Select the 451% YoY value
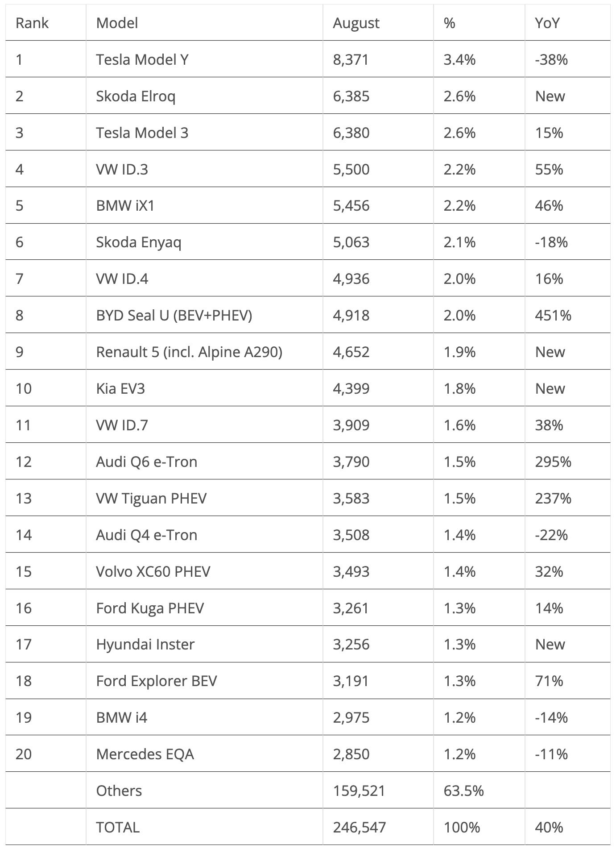Viewport: 616px width, 849px height. 553,316
